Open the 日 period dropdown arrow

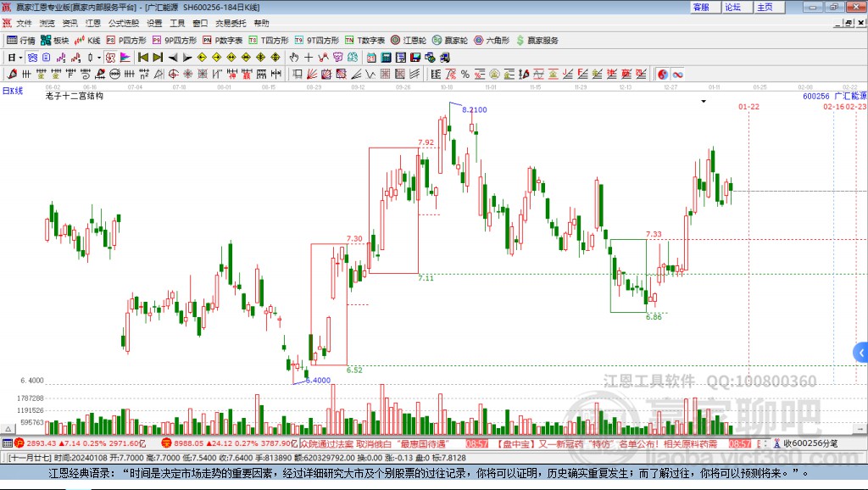20,58
